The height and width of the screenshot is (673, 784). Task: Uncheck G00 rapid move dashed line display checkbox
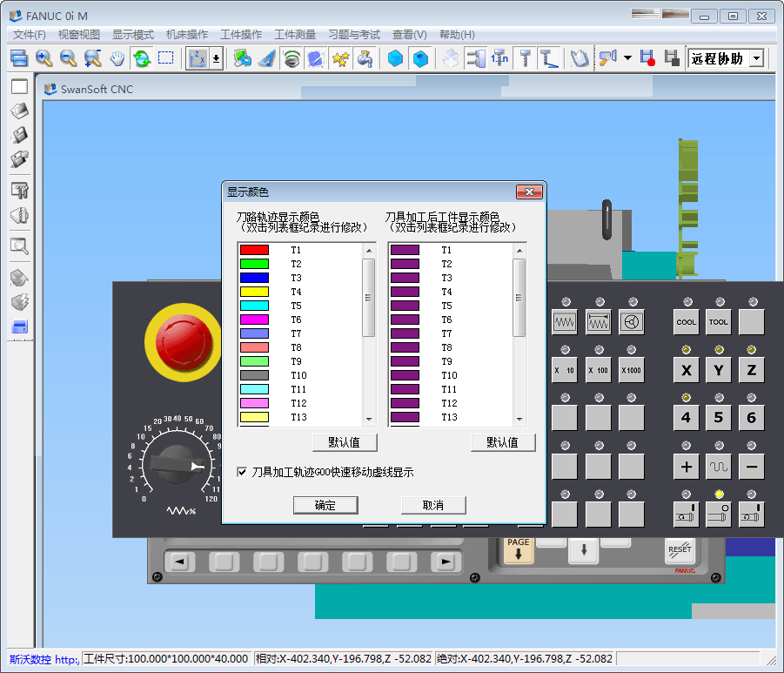(242, 472)
